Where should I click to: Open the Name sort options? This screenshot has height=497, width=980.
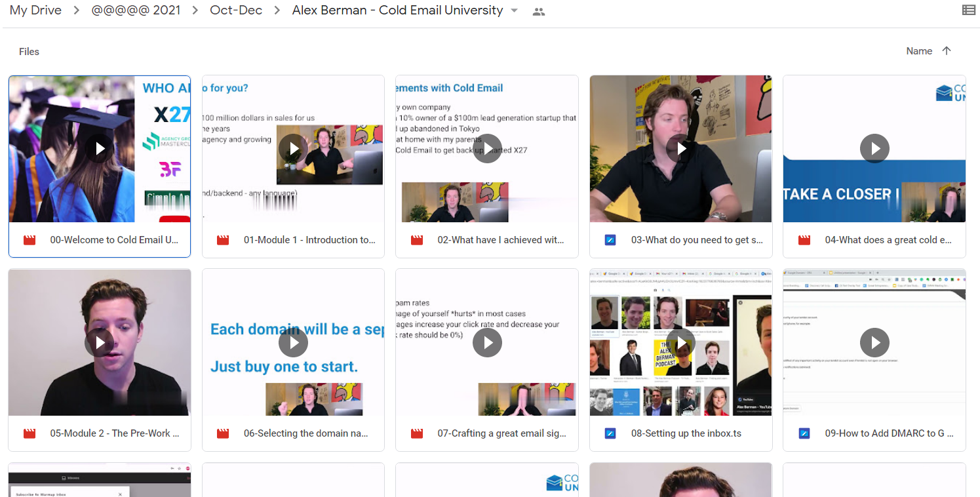(x=919, y=51)
